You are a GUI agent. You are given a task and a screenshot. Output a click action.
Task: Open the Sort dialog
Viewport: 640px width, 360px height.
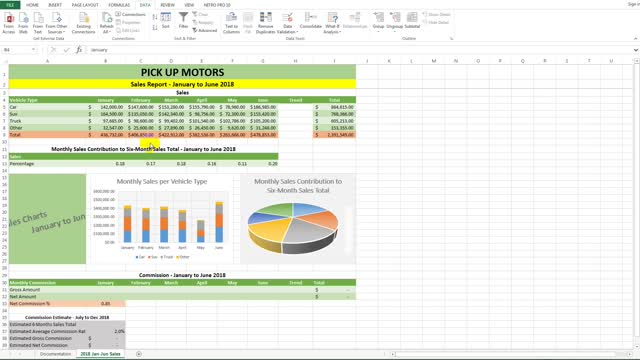[166, 20]
